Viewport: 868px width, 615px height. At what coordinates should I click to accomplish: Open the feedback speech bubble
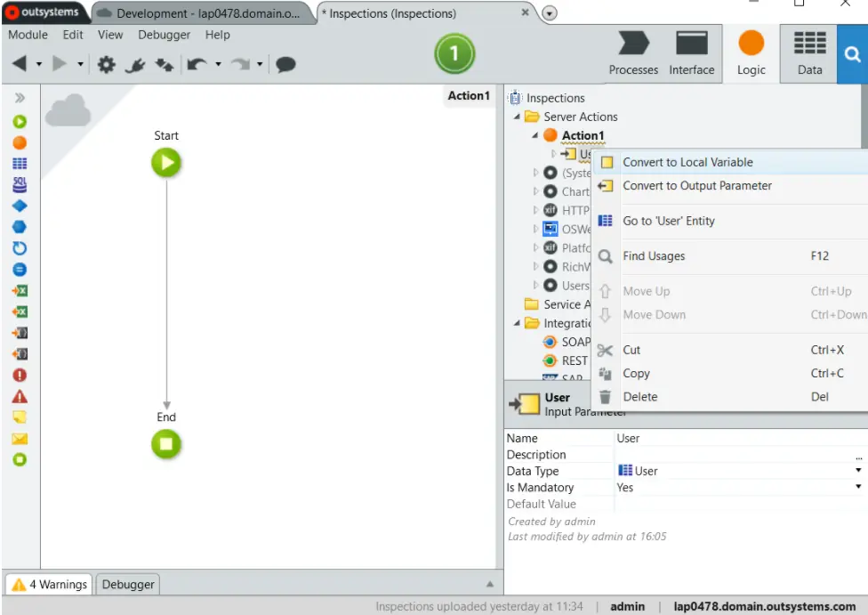click(x=285, y=64)
